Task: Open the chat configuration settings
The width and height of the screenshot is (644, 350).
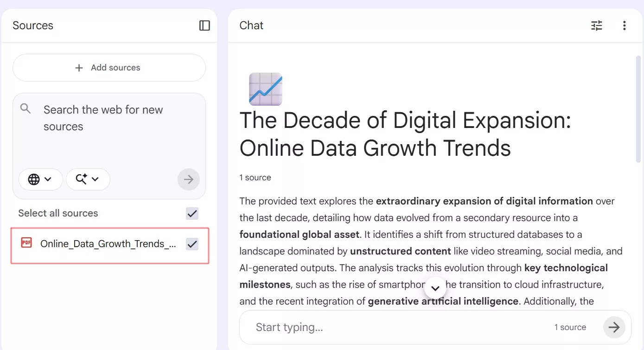Action: (x=596, y=25)
